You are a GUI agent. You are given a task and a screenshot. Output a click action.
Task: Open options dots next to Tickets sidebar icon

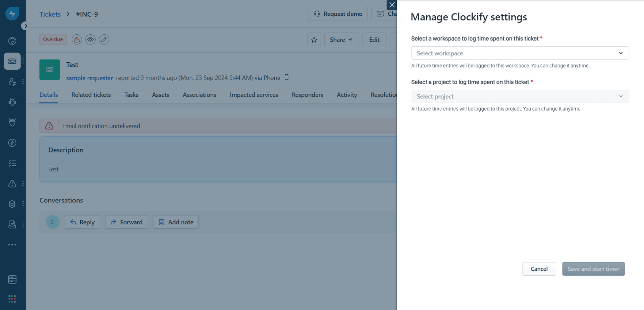coord(23,61)
